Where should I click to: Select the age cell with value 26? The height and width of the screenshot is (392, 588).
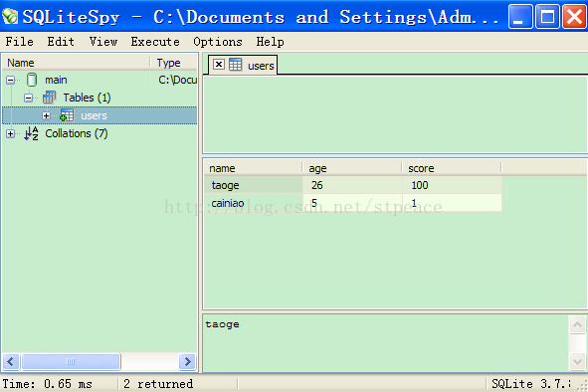point(353,185)
